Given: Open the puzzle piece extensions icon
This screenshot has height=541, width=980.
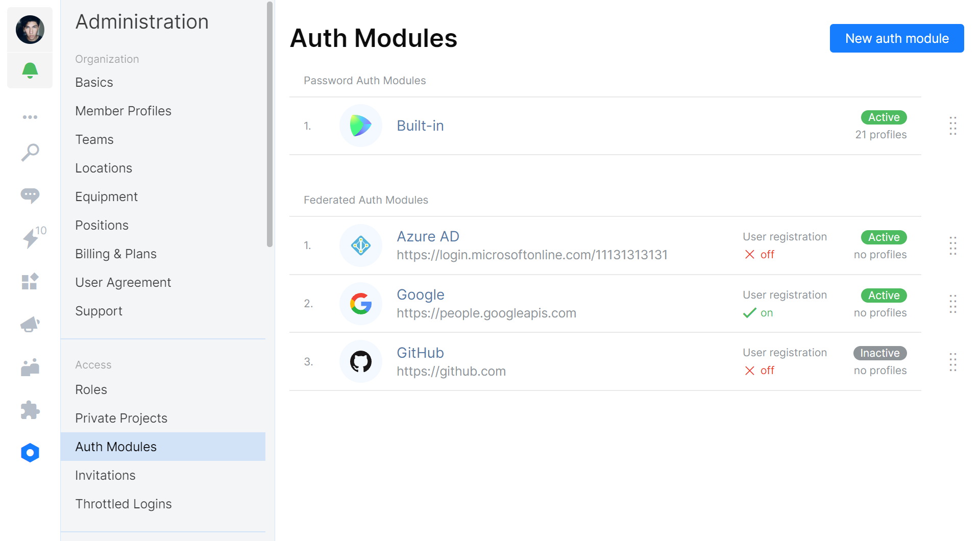Looking at the screenshot, I should point(30,410).
